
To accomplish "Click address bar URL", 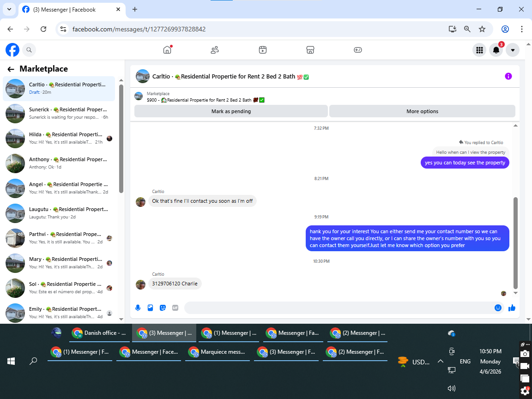I will pos(139,29).
